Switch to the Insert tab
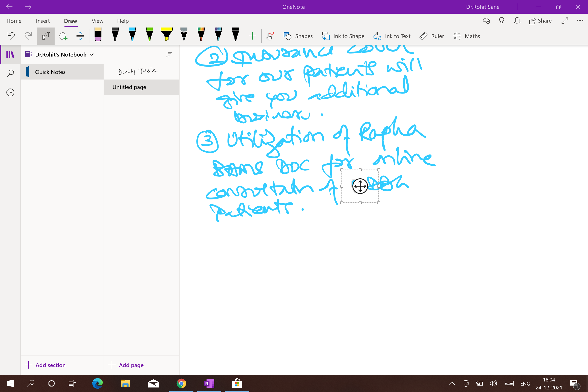Screen dimensions: 588x392 pos(43,21)
